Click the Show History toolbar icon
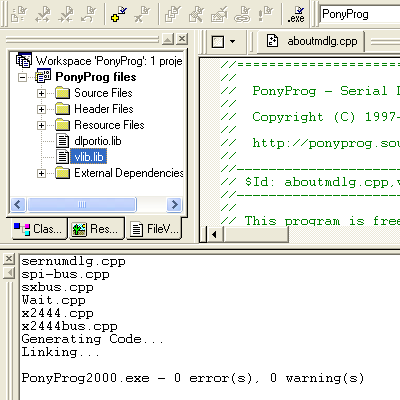Screen dimensions: 400x400 [x=173, y=14]
